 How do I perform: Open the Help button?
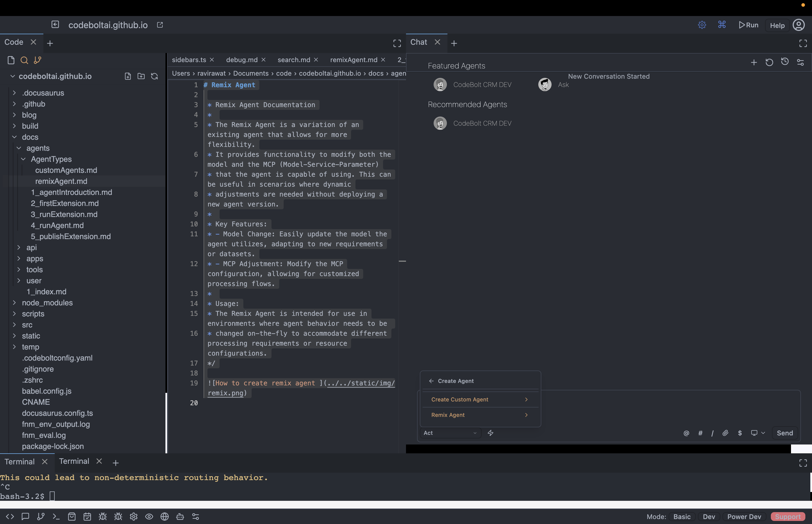777,25
